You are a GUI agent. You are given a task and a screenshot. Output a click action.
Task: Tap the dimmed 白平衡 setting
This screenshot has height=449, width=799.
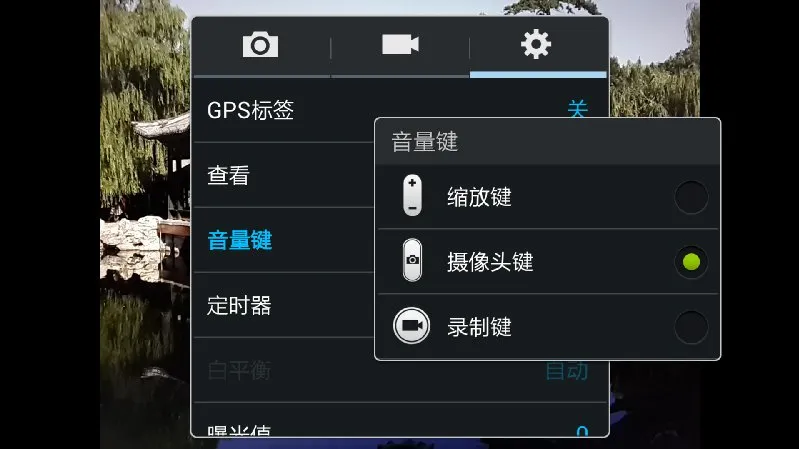tap(400, 371)
